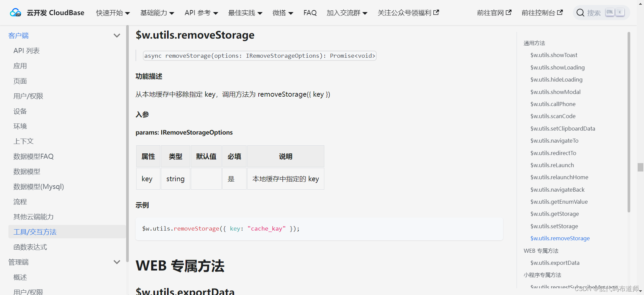Viewport: 644px width, 295px height.
Task: Collapse the 管理端 sidebar section chevron
Action: (117, 262)
